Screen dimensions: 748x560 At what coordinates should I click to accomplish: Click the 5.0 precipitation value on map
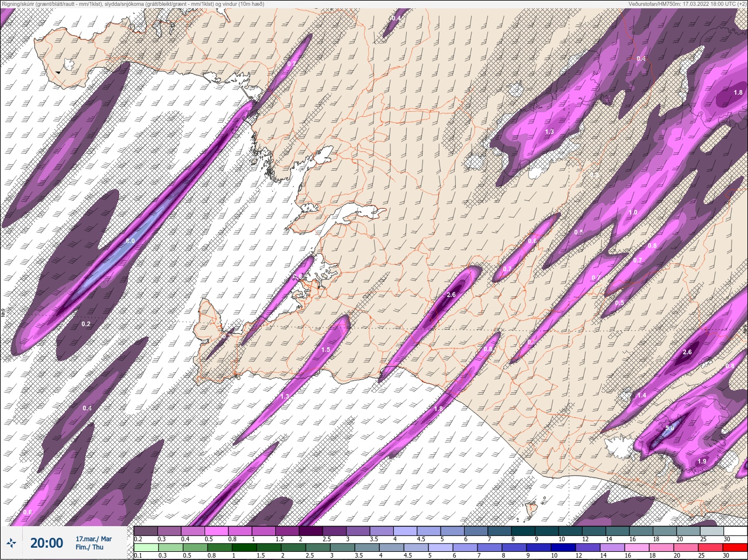click(670, 428)
